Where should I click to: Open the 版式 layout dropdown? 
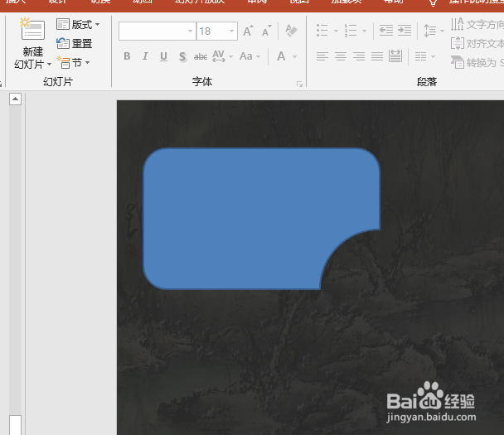point(78,24)
